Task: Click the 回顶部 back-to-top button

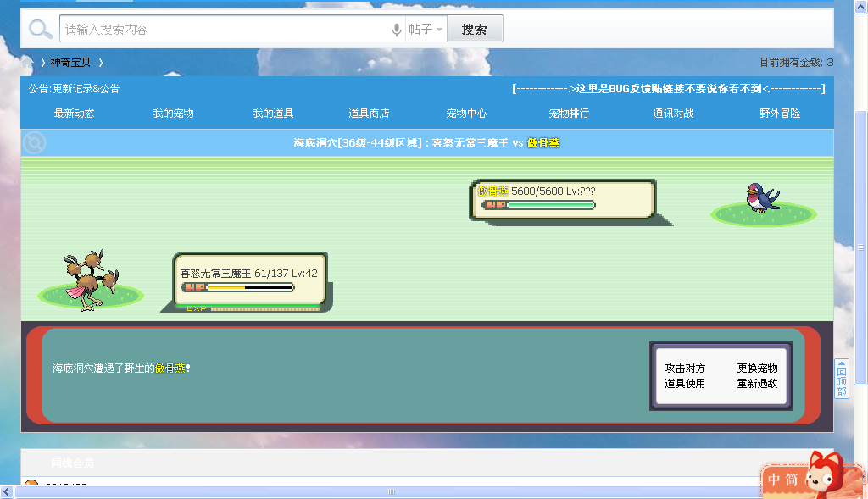Action: coord(842,379)
